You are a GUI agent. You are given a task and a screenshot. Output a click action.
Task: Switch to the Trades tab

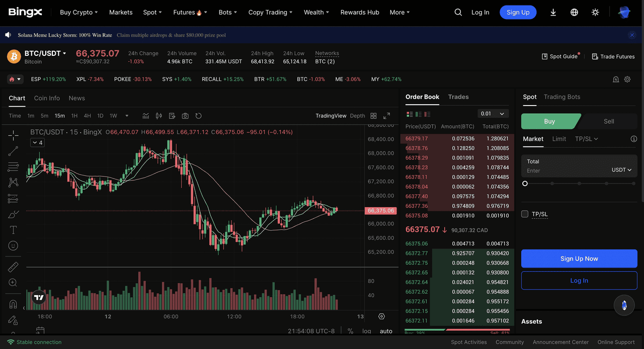(458, 97)
